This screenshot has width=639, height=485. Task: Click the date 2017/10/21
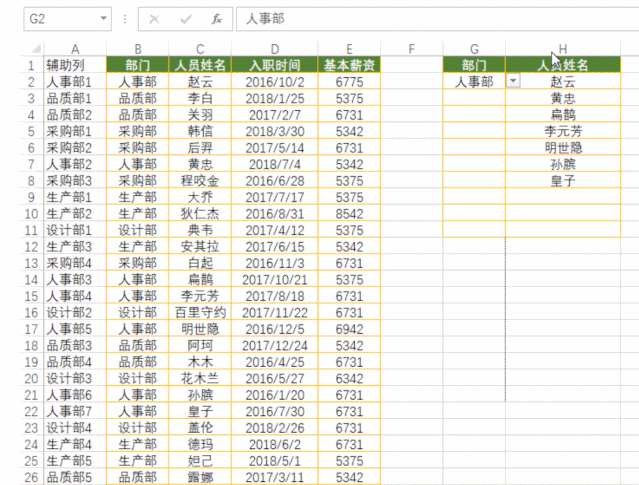click(x=275, y=280)
